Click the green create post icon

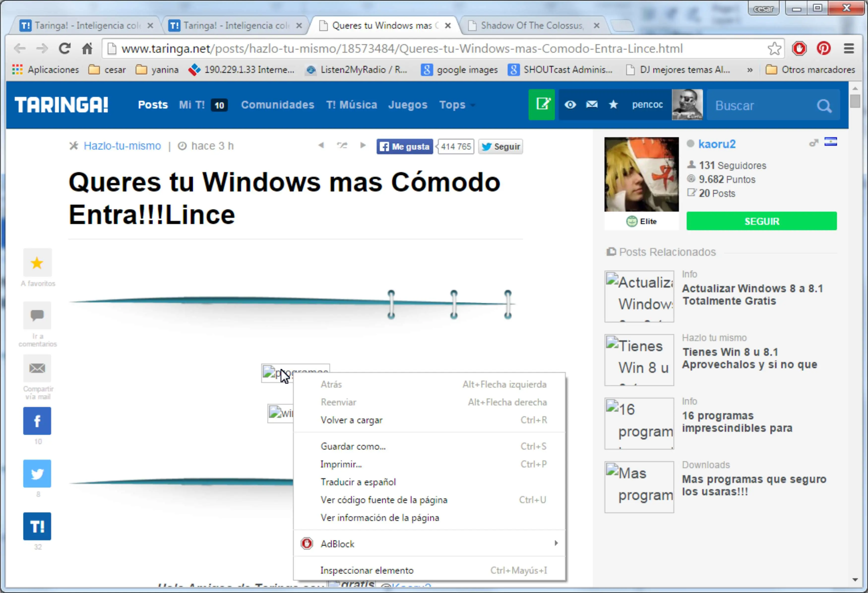click(542, 105)
